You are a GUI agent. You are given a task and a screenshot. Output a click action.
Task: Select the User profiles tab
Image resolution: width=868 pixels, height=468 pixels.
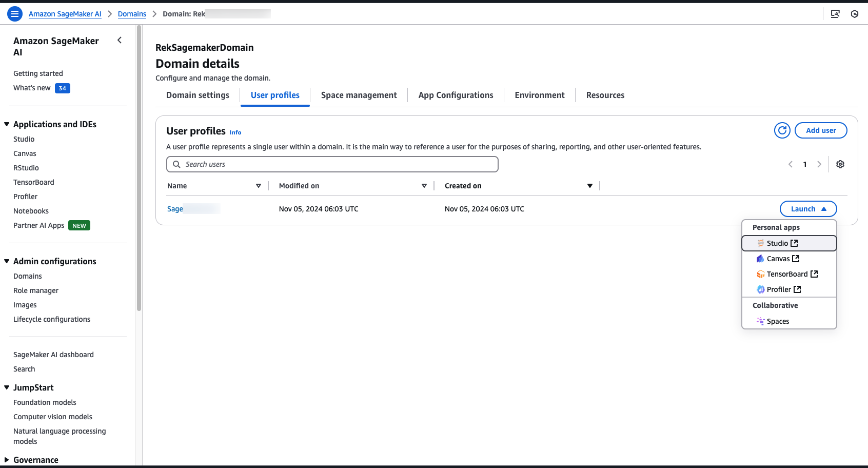click(275, 95)
